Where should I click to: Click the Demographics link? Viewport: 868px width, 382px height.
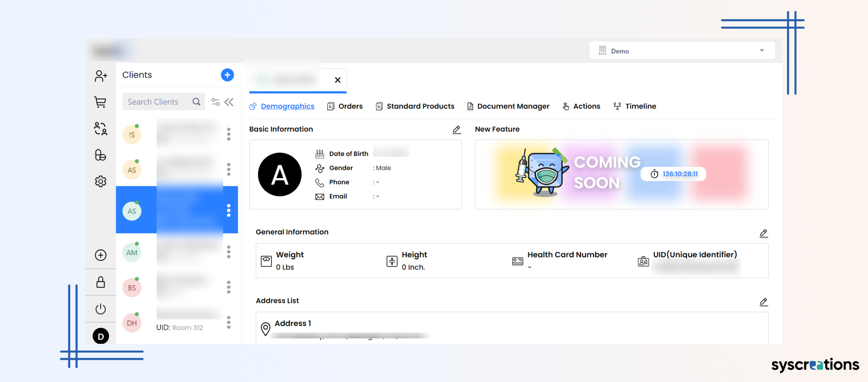[x=287, y=106]
